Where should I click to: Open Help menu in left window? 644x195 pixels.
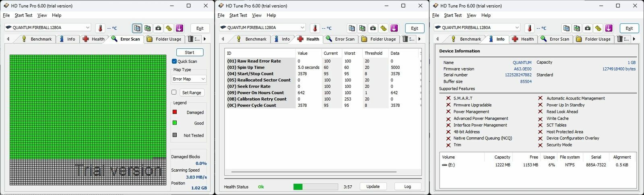click(x=57, y=15)
